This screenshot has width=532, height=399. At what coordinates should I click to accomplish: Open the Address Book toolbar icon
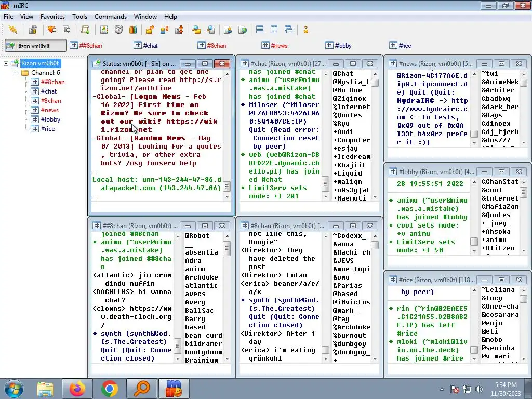(104, 30)
